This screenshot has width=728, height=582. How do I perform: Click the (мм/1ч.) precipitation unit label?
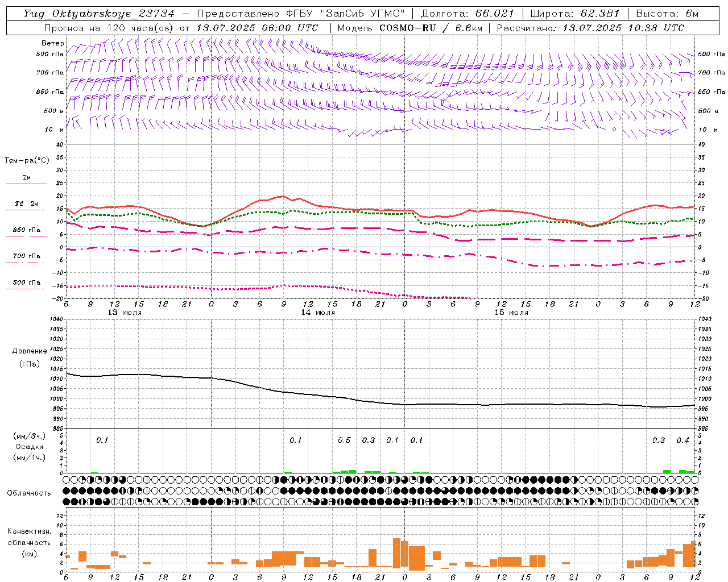pyautogui.click(x=30, y=458)
